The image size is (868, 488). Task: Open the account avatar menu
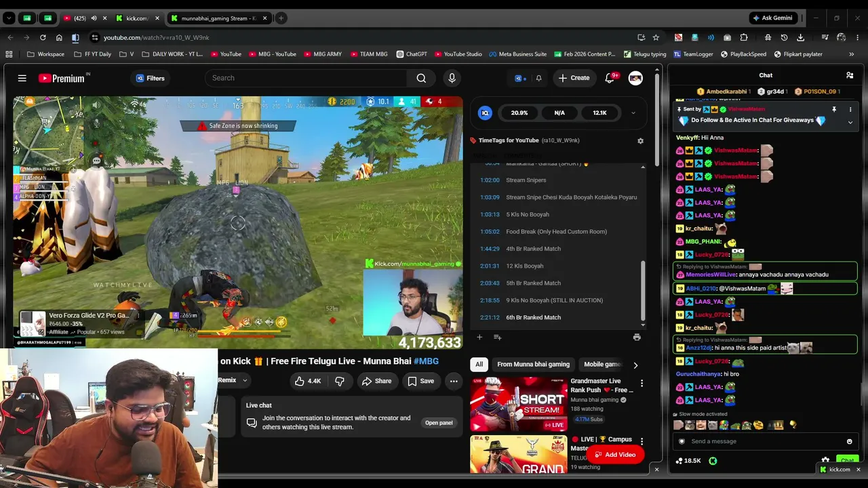[635, 78]
